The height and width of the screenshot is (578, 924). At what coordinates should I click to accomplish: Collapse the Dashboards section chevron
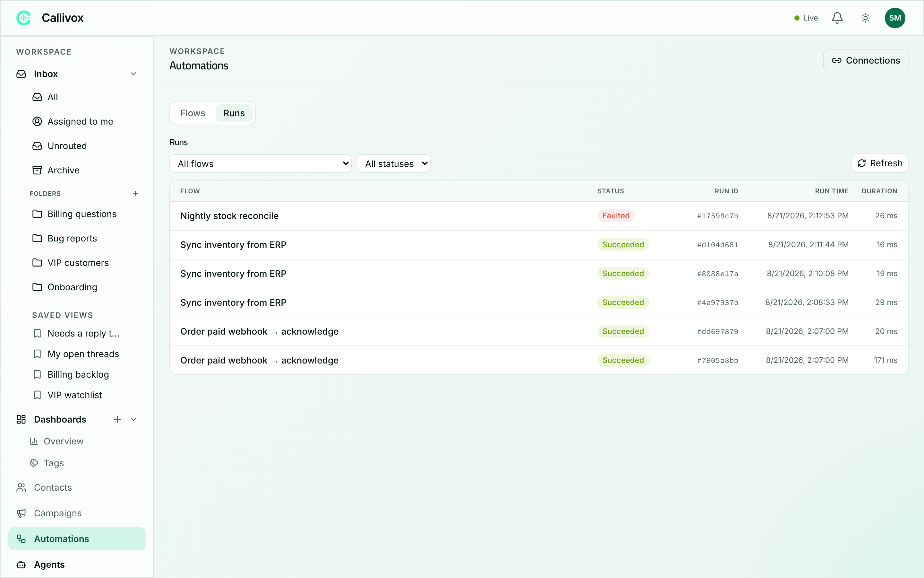[x=134, y=419]
